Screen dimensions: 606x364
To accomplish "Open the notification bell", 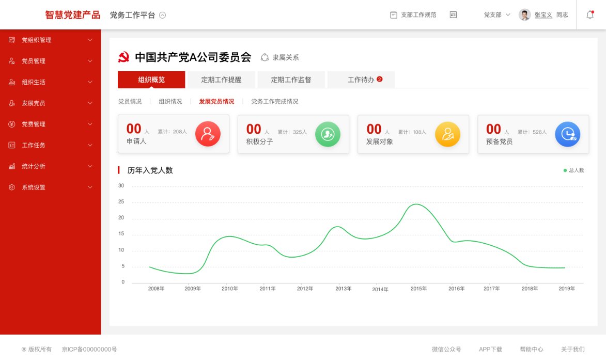I will point(590,14).
